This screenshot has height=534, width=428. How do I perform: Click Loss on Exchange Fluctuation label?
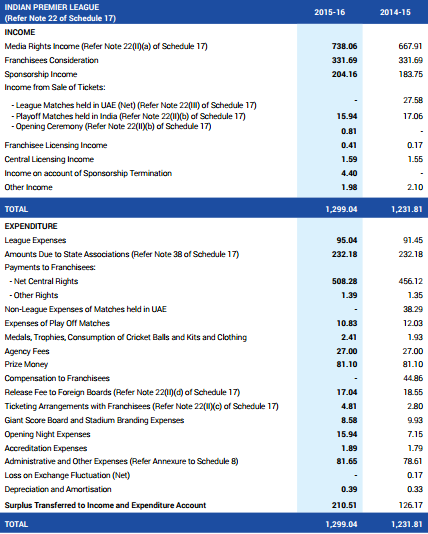click(67, 475)
